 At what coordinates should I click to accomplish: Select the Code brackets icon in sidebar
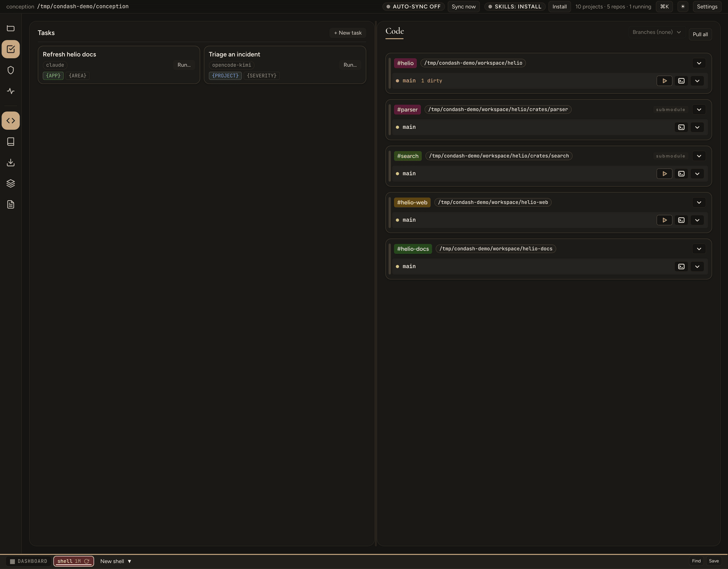(x=10, y=121)
